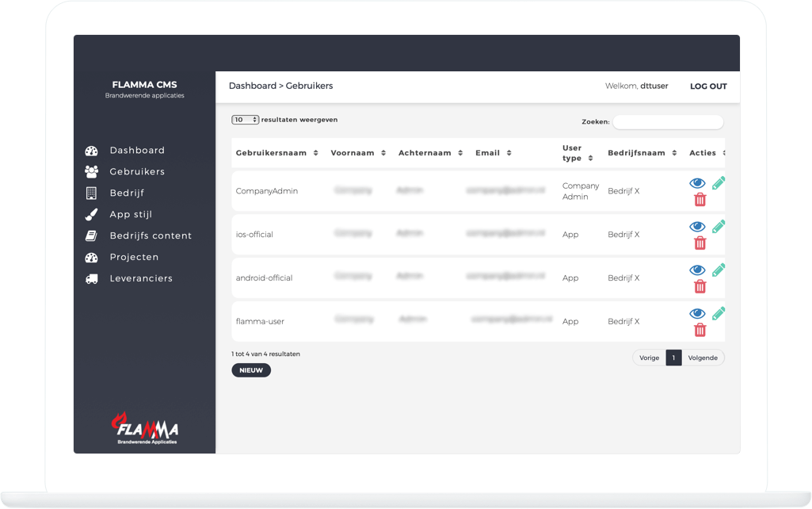Open the results-per-page dropdown showing 10

[245, 120]
